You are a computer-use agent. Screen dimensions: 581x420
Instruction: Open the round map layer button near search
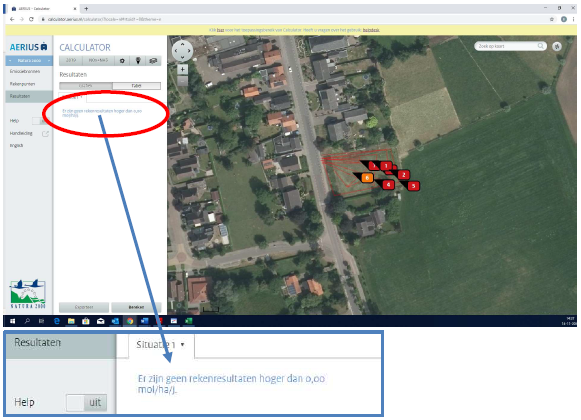pyautogui.click(x=557, y=46)
